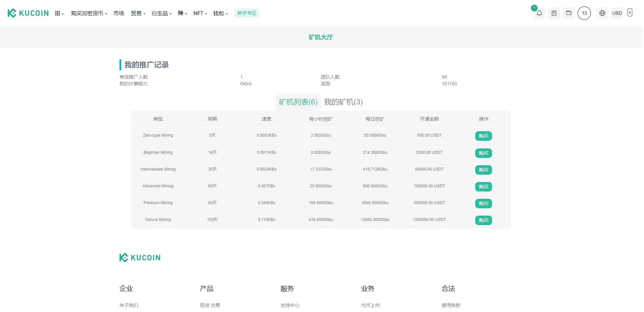Image resolution: width=644 pixels, height=312 pixels.
Task: Switch to the 我的矿机(3) tab
Action: pyautogui.click(x=343, y=102)
